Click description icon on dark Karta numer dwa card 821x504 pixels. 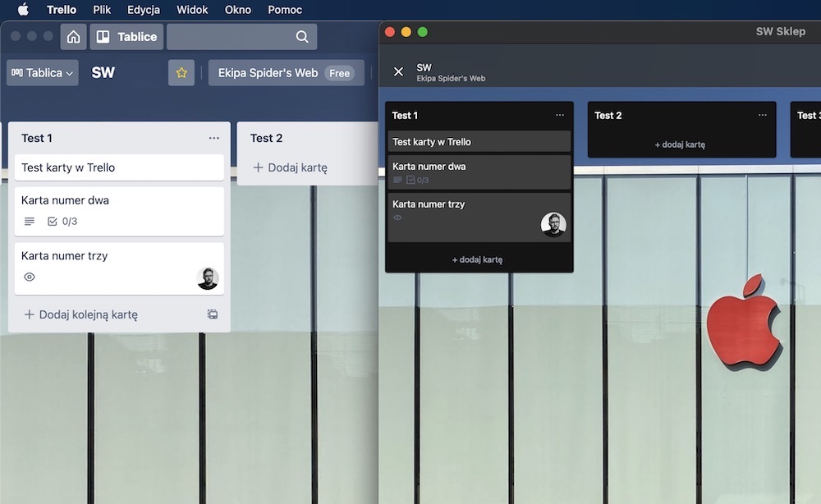[397, 180]
